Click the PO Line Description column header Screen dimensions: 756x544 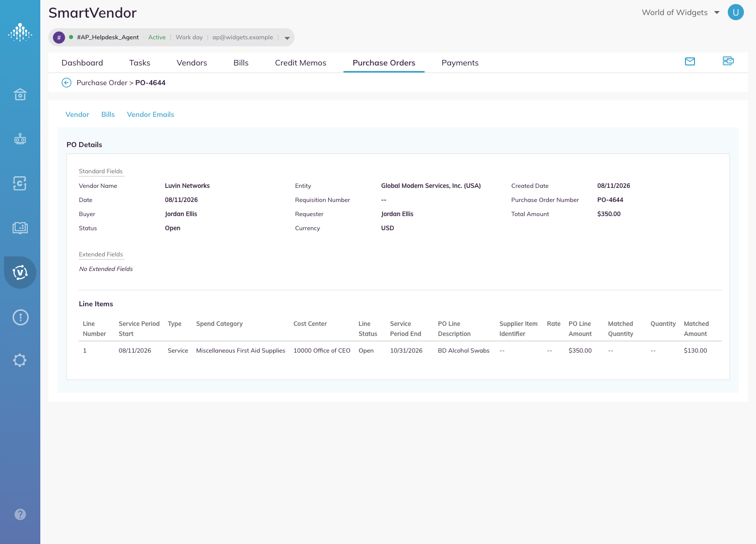coord(454,329)
